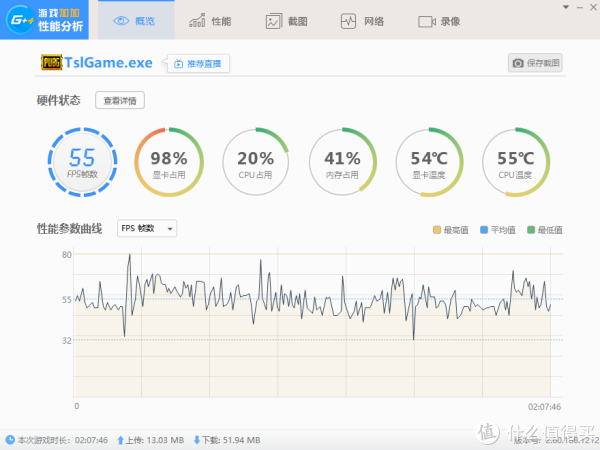Click the 20% CPU占用 gauge
600x450 pixels.
click(x=255, y=162)
